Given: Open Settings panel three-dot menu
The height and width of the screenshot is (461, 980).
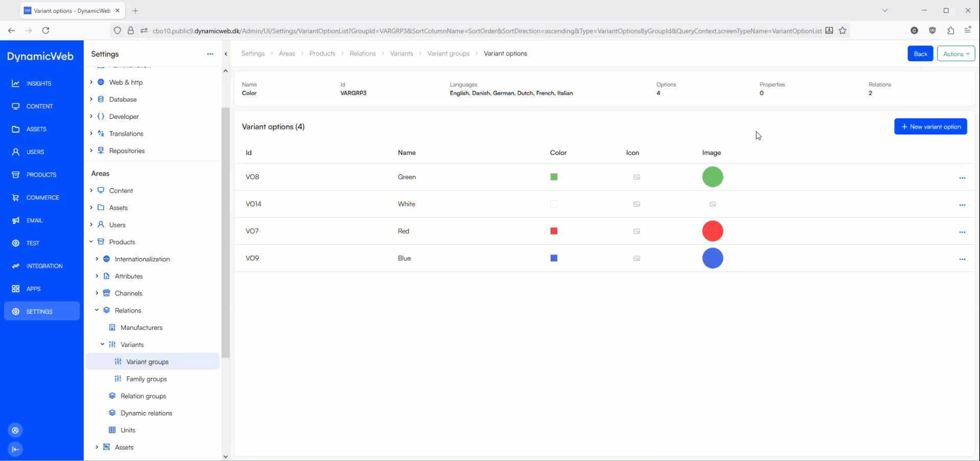Looking at the screenshot, I should click(x=210, y=54).
